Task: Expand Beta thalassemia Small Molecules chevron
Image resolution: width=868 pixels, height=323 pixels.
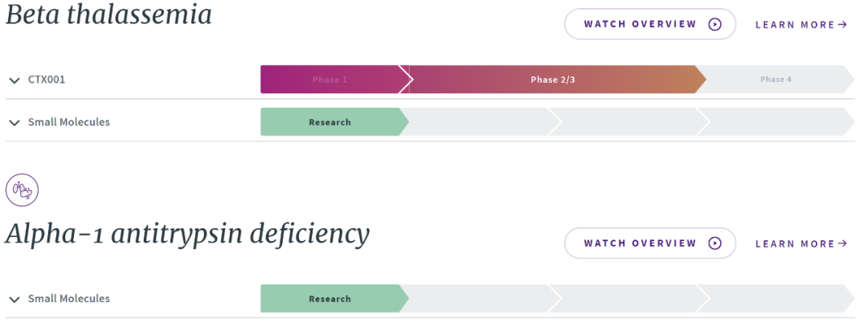Action: pyautogui.click(x=14, y=123)
